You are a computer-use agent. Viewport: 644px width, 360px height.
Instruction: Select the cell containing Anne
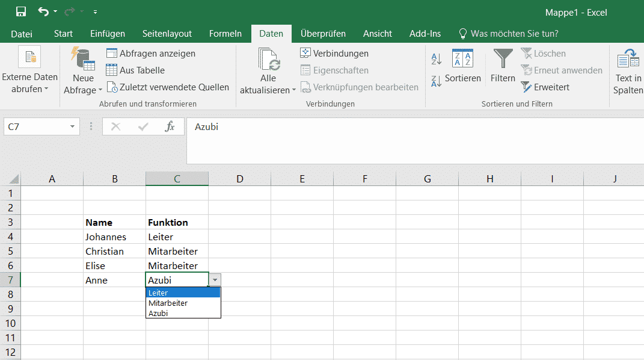[115, 280]
